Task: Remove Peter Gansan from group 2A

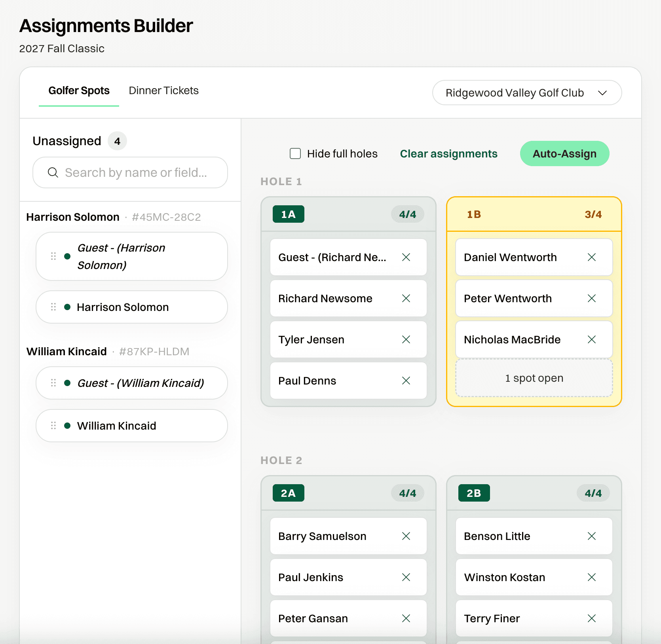Action: click(406, 619)
